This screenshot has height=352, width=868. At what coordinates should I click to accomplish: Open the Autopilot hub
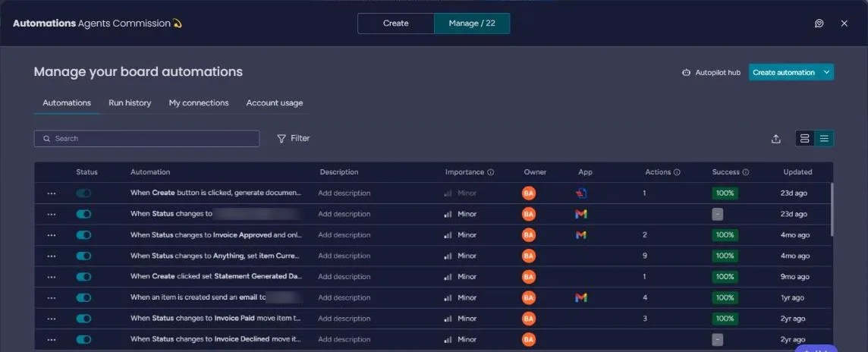[x=712, y=73]
